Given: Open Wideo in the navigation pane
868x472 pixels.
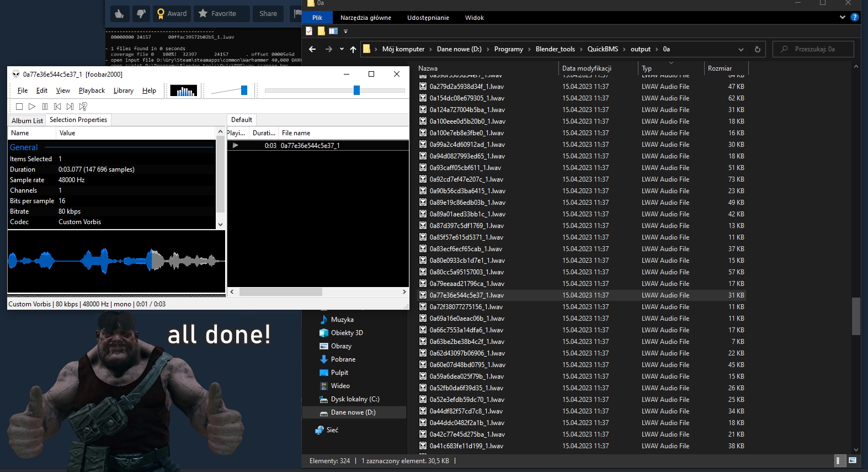Looking at the screenshot, I should (x=340, y=386).
